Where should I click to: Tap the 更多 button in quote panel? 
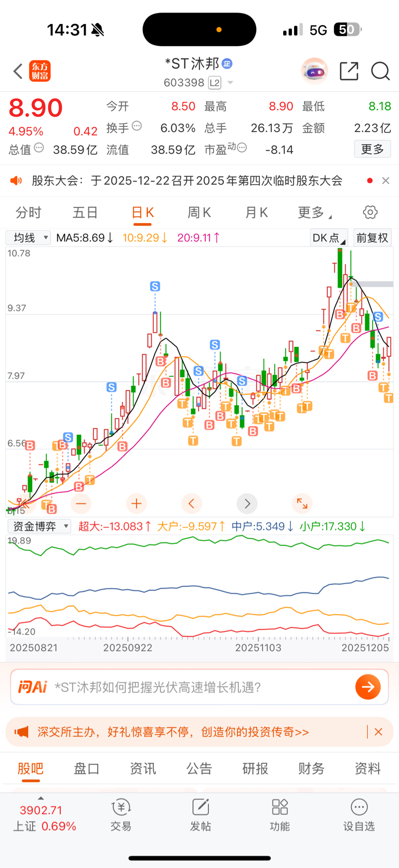(373, 150)
